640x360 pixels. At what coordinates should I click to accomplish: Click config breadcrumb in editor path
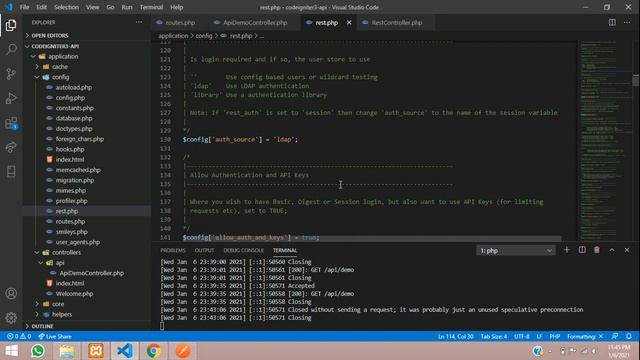tap(204, 36)
